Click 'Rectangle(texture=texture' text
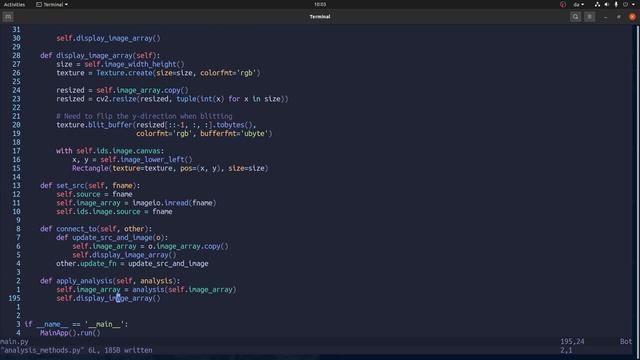This screenshot has height=360, width=640. 122,168
